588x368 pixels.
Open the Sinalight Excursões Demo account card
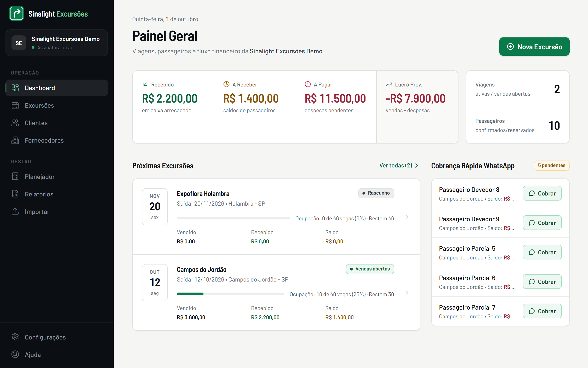tap(57, 43)
